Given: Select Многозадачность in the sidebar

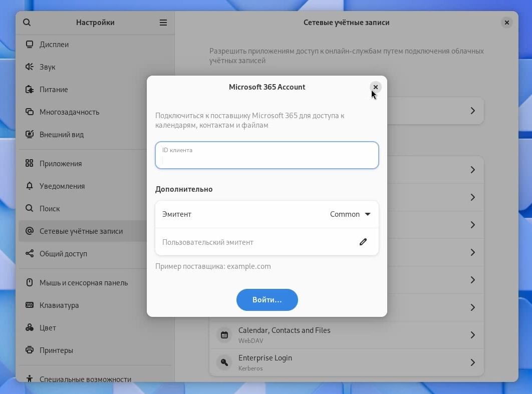Looking at the screenshot, I should click(95, 112).
